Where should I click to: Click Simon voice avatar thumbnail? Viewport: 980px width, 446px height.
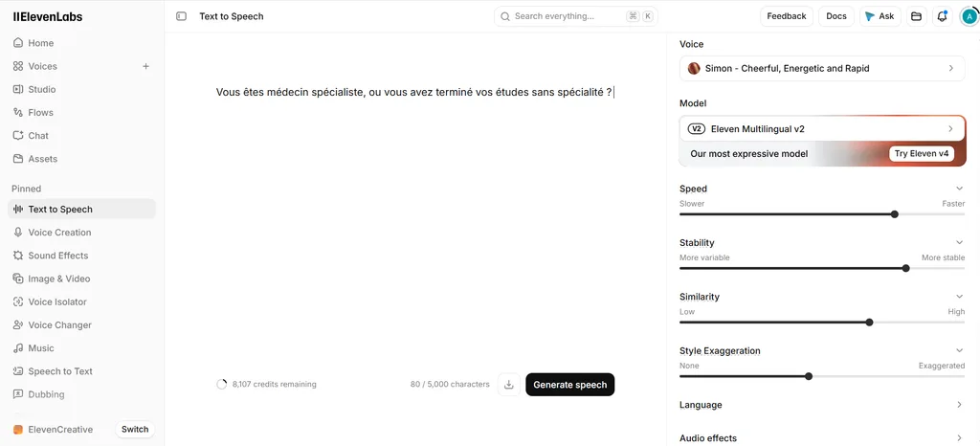click(x=694, y=68)
